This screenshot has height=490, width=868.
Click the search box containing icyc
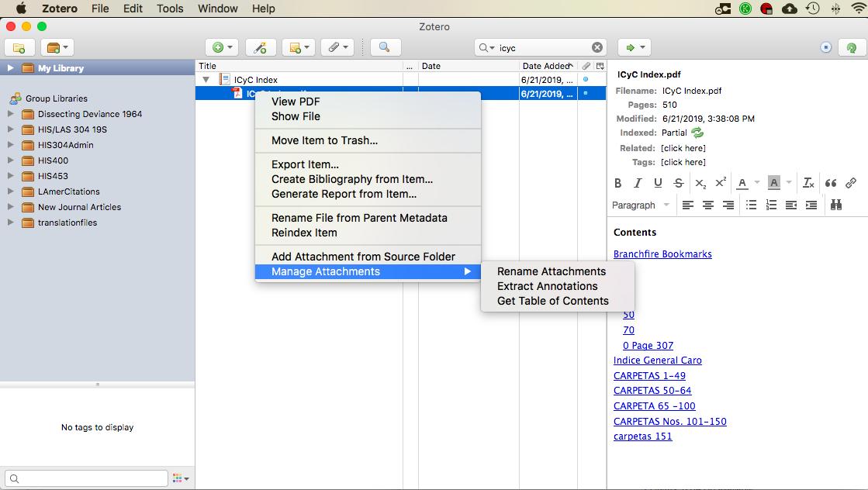[x=542, y=48]
